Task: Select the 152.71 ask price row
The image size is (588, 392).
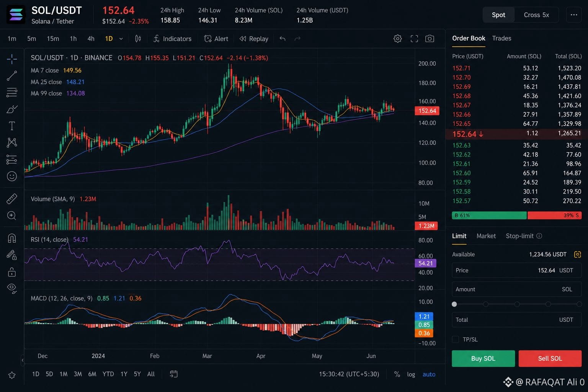Action: [517, 68]
